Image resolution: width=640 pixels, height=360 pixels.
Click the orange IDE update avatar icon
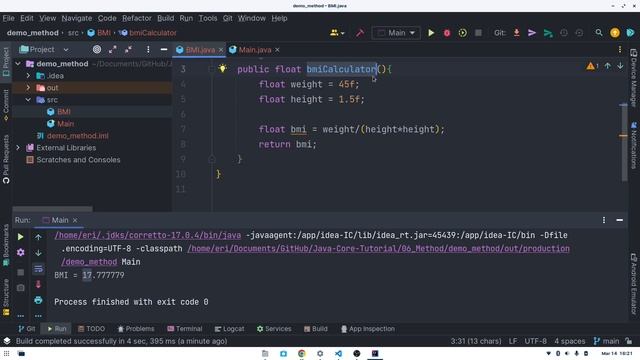(615, 33)
